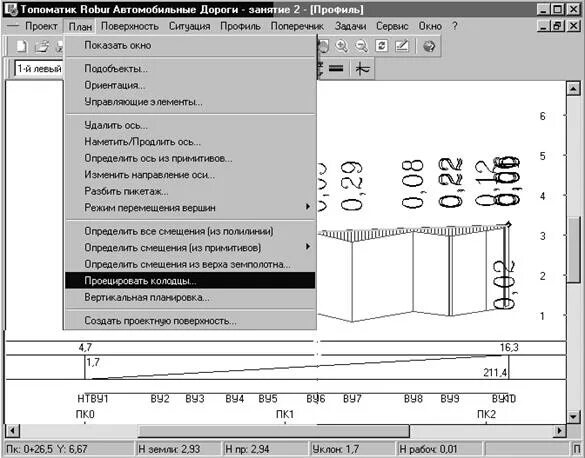The height and width of the screenshot is (458, 585).
Task: Click the New document toolbar icon
Action: tap(22, 46)
